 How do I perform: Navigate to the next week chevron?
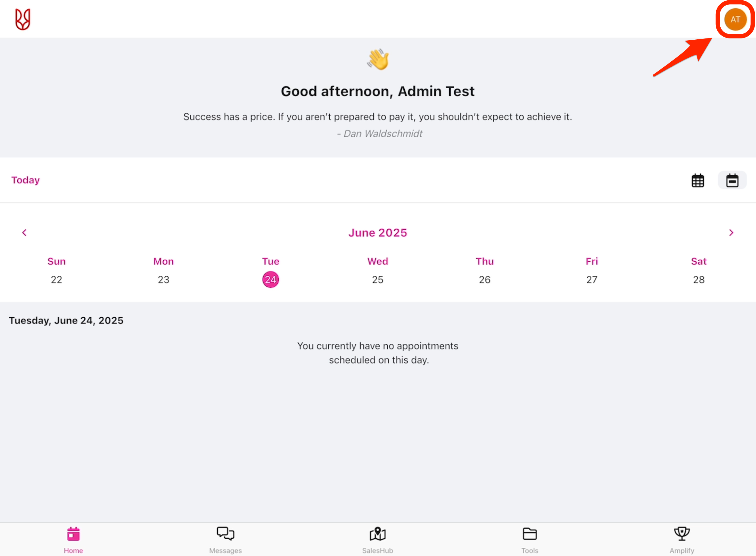click(731, 232)
